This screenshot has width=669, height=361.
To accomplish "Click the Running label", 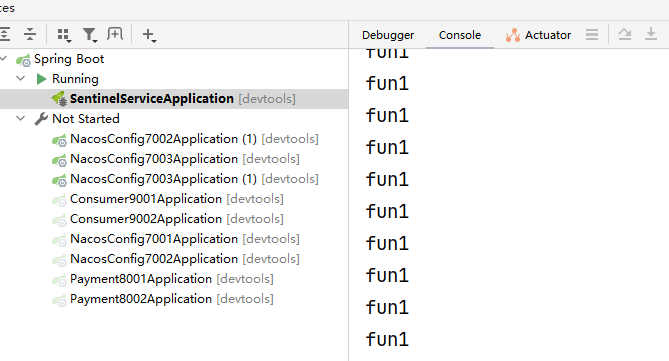I will tap(75, 79).
